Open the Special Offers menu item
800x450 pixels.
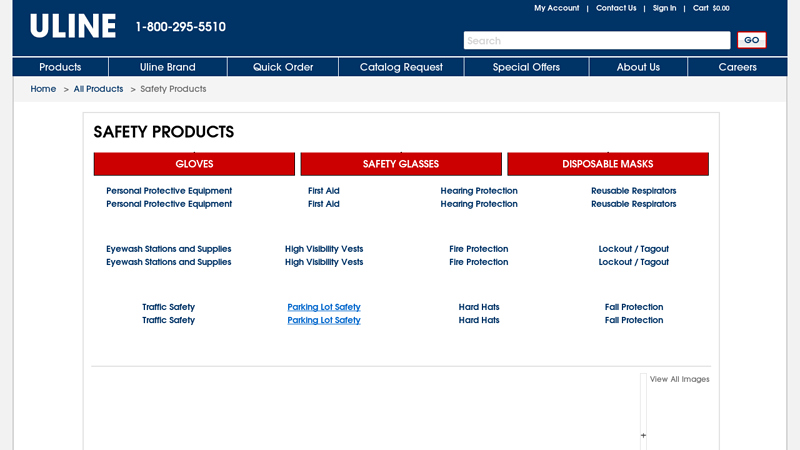click(x=526, y=67)
